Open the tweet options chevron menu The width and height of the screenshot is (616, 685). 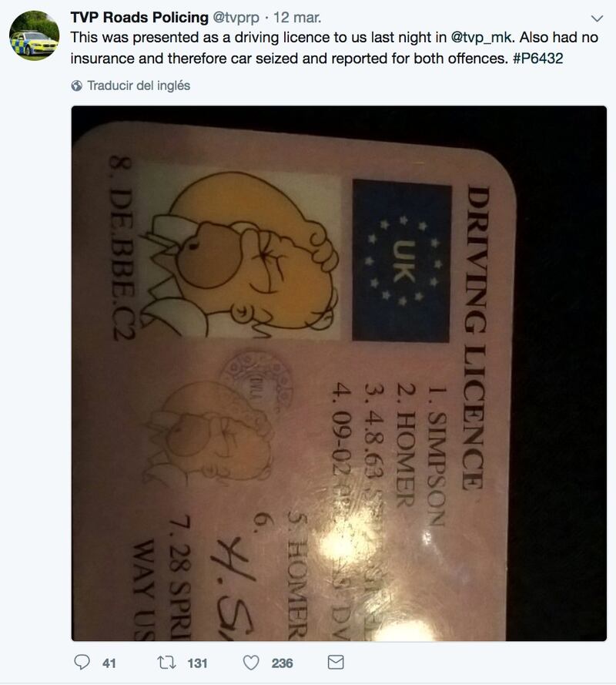point(596,18)
